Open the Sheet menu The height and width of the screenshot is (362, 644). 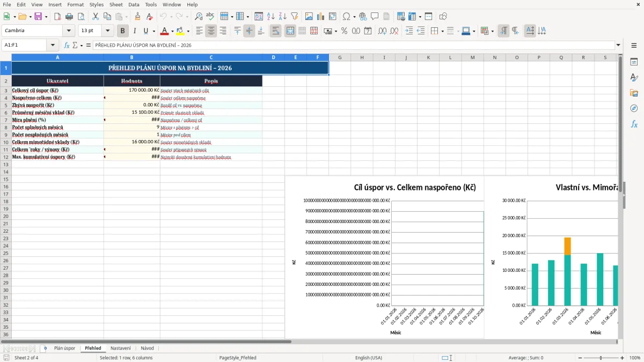(x=116, y=4)
